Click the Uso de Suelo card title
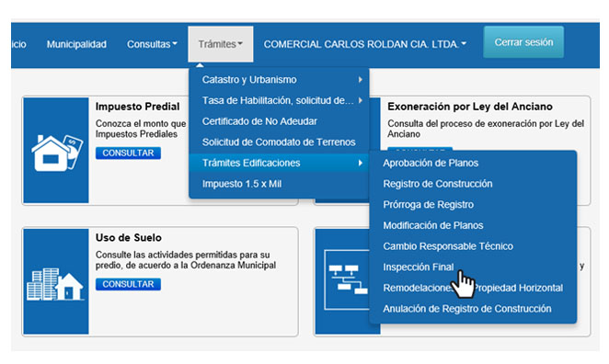The image size is (609, 364). coord(128,237)
